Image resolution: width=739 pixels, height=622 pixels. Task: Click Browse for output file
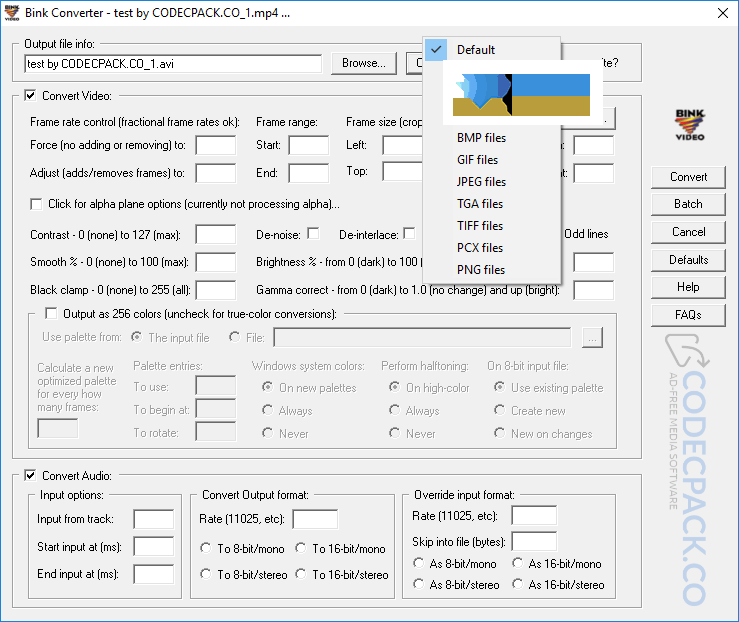coord(363,63)
